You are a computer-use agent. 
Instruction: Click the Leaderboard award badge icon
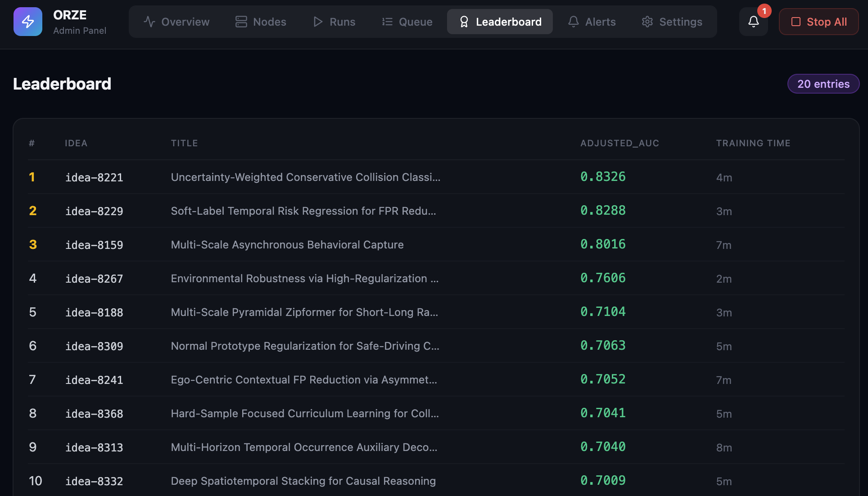464,21
